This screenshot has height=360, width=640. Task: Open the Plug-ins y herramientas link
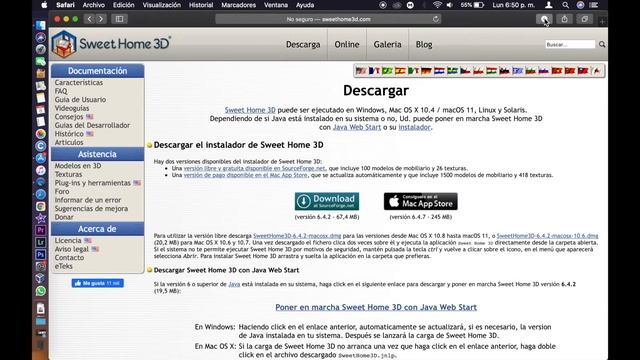click(x=93, y=183)
